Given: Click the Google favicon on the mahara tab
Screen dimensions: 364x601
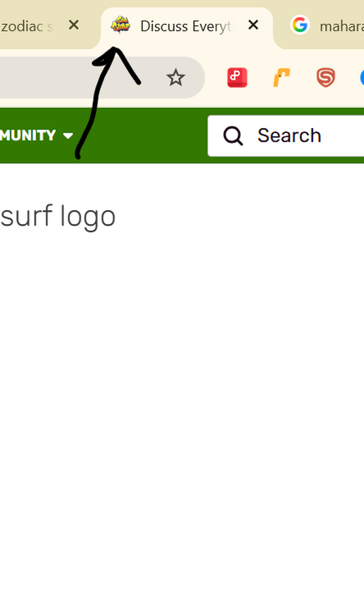Looking at the screenshot, I should pyautogui.click(x=300, y=25).
